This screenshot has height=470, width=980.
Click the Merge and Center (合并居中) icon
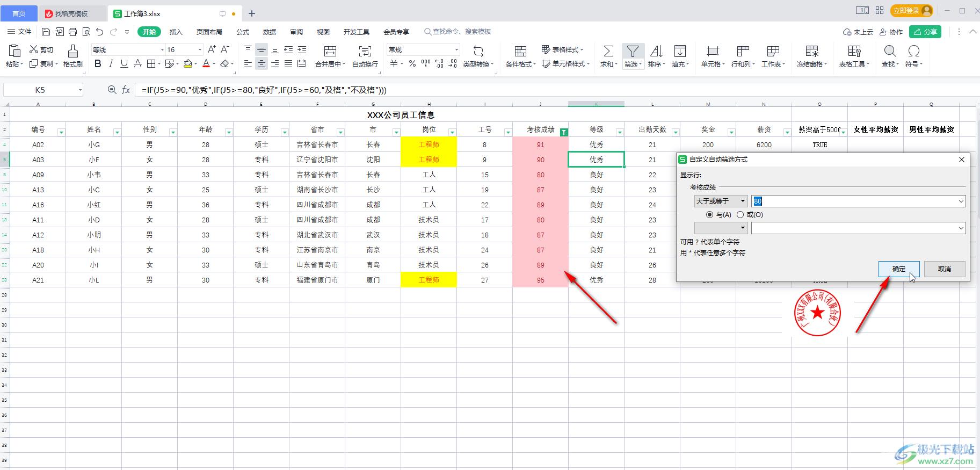(x=330, y=51)
